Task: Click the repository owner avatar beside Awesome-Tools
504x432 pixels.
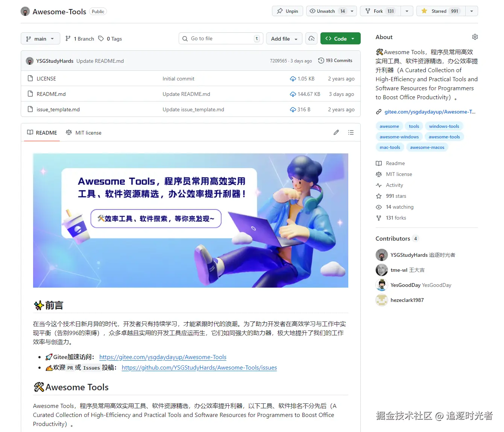Action: point(25,11)
